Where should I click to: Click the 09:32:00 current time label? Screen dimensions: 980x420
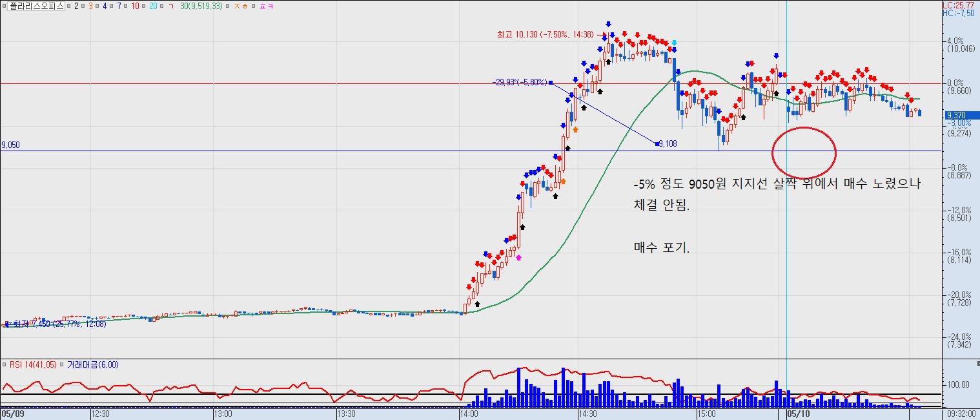click(x=962, y=413)
